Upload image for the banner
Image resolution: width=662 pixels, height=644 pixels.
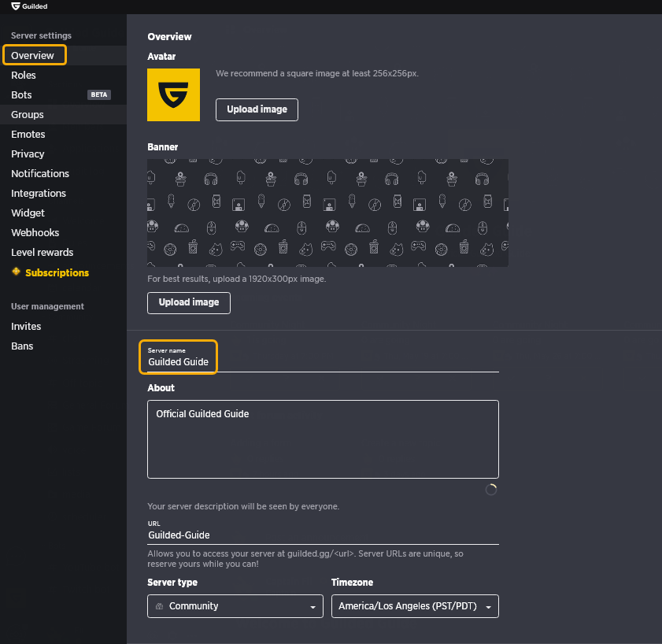point(189,303)
